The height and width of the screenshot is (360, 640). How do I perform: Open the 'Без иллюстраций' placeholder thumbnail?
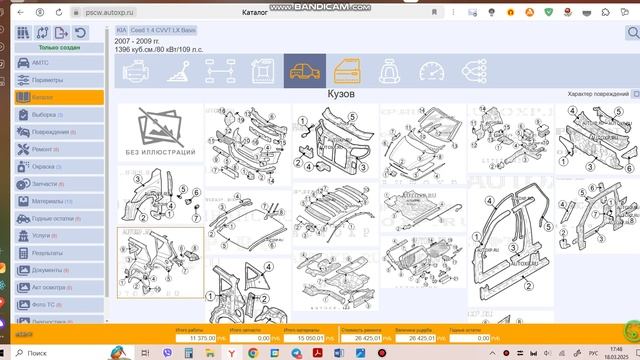coord(160,133)
